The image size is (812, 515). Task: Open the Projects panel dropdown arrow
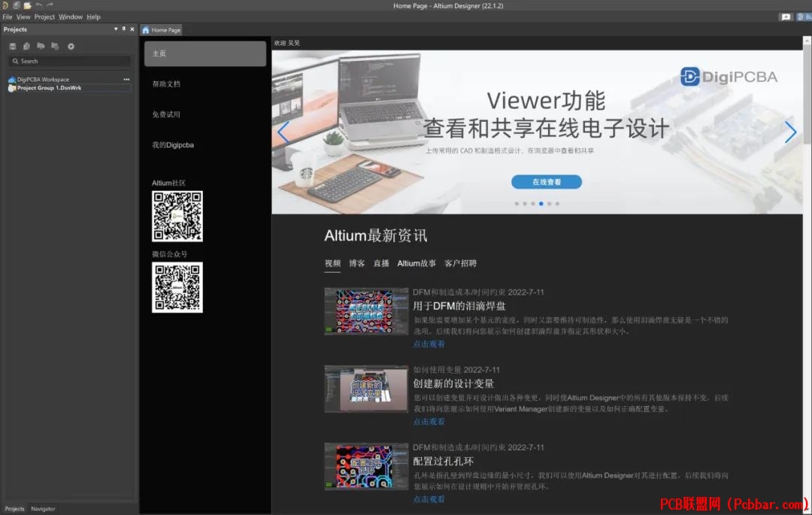116,29
